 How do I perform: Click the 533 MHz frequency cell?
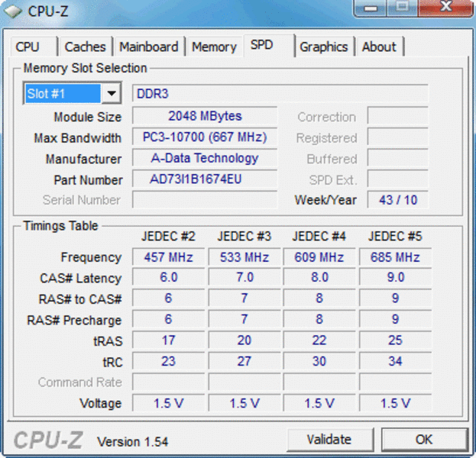244,257
